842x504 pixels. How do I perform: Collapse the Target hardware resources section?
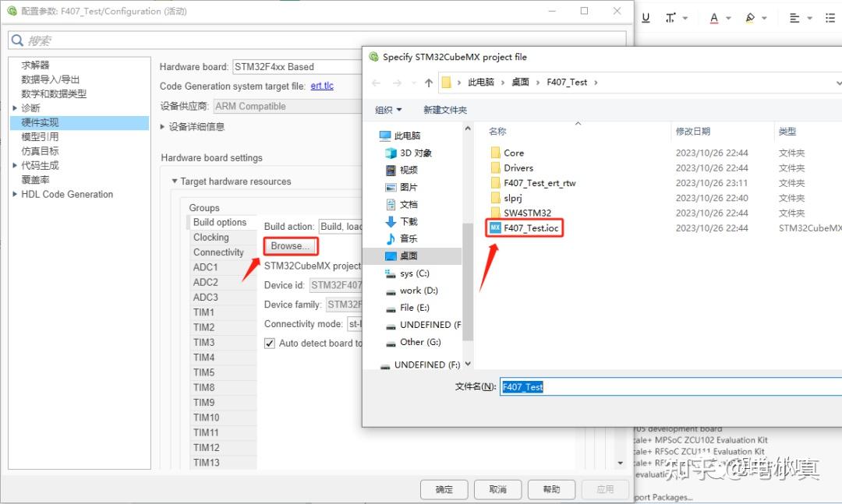pos(174,181)
